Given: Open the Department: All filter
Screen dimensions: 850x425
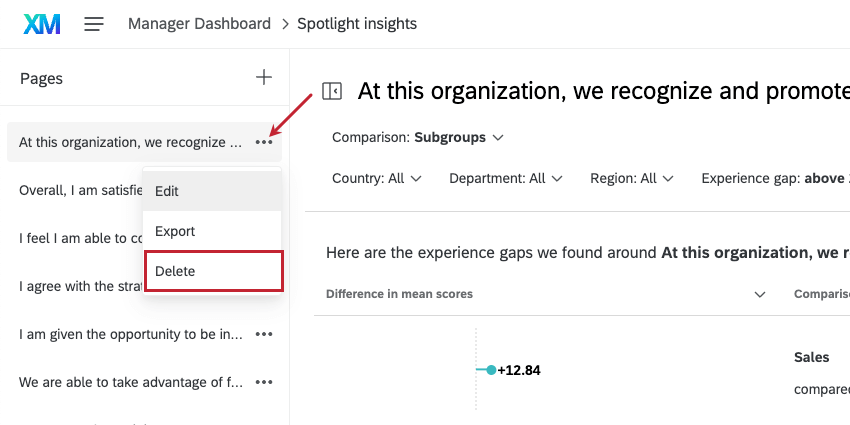Looking at the screenshot, I should tap(506, 178).
